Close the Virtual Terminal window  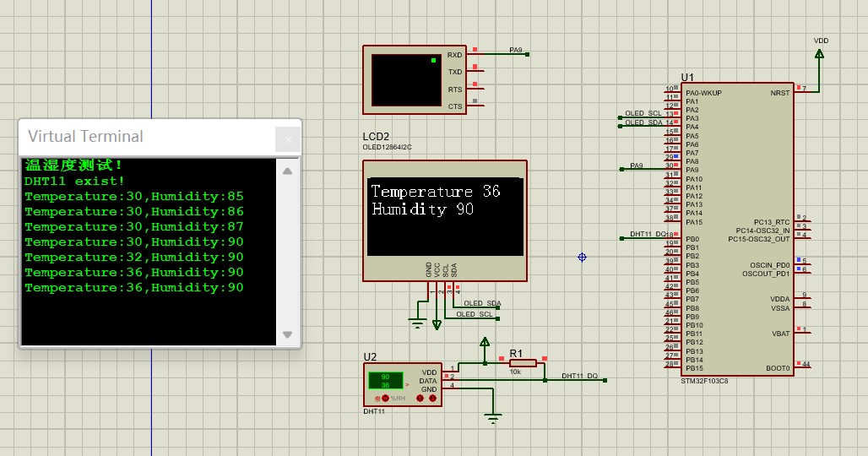click(288, 138)
